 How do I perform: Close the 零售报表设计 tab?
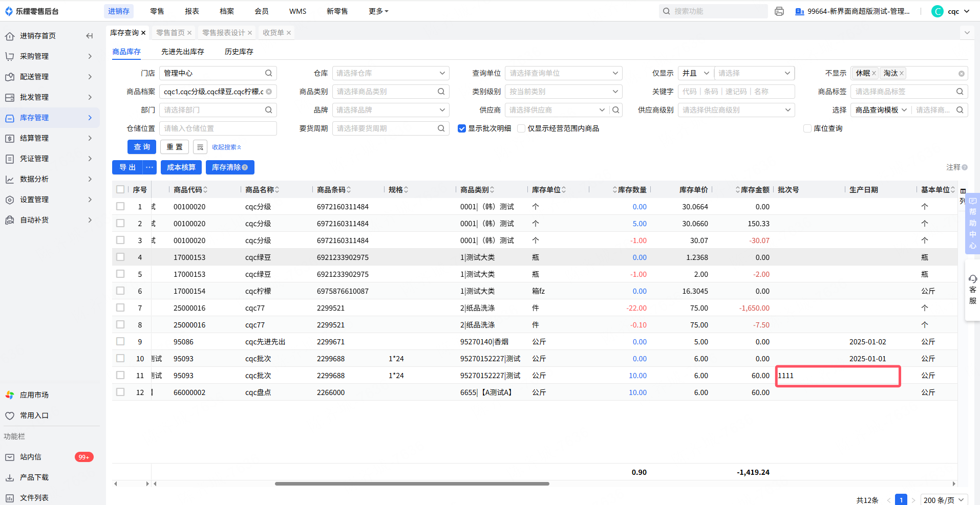point(250,33)
